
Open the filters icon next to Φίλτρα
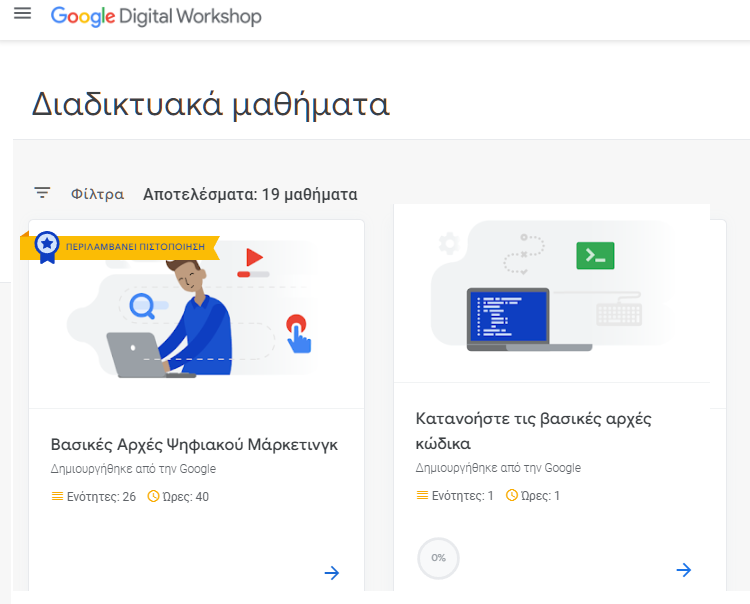point(42,193)
